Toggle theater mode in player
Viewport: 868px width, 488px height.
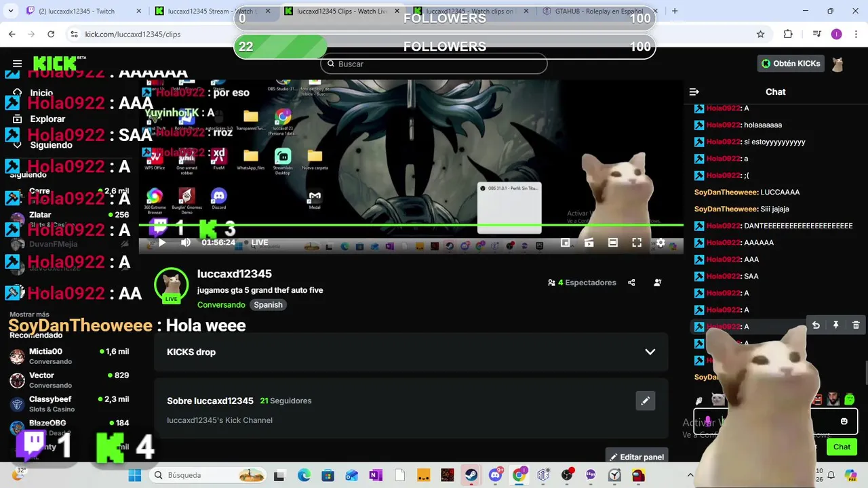pos(613,243)
